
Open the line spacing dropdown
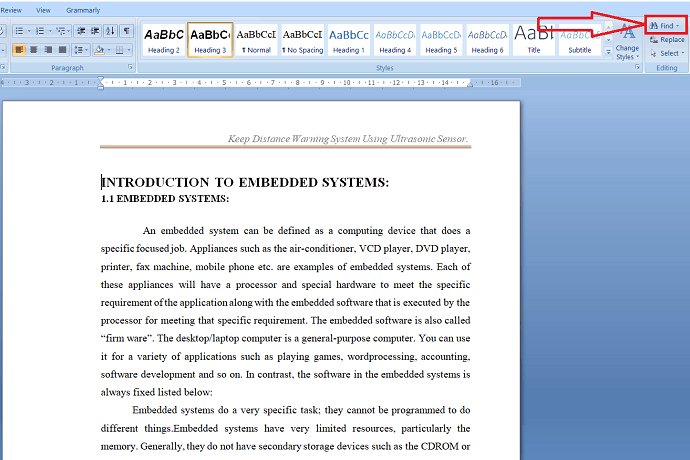[x=81, y=50]
